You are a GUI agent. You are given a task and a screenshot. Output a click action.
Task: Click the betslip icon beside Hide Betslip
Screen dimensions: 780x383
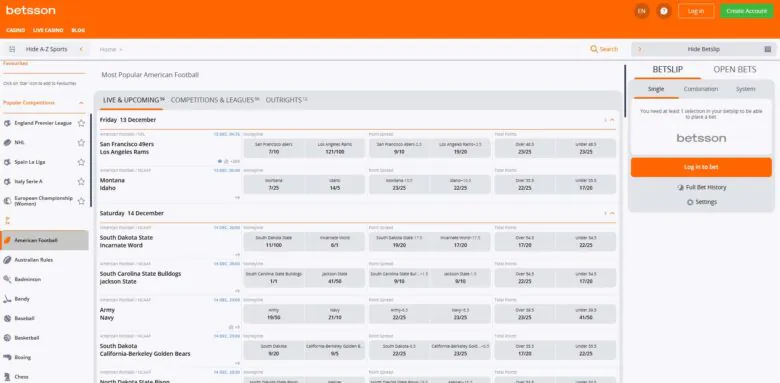[x=768, y=49]
